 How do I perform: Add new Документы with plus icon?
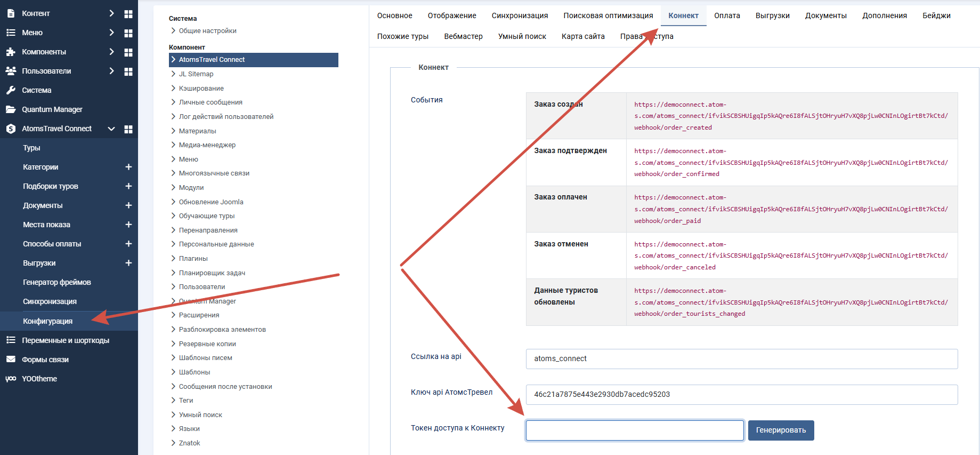point(128,205)
